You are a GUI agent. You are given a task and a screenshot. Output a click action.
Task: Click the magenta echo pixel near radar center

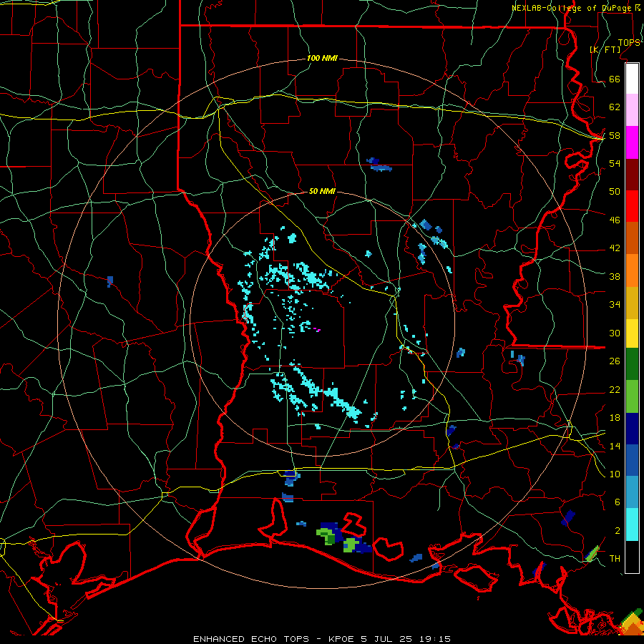(x=317, y=329)
